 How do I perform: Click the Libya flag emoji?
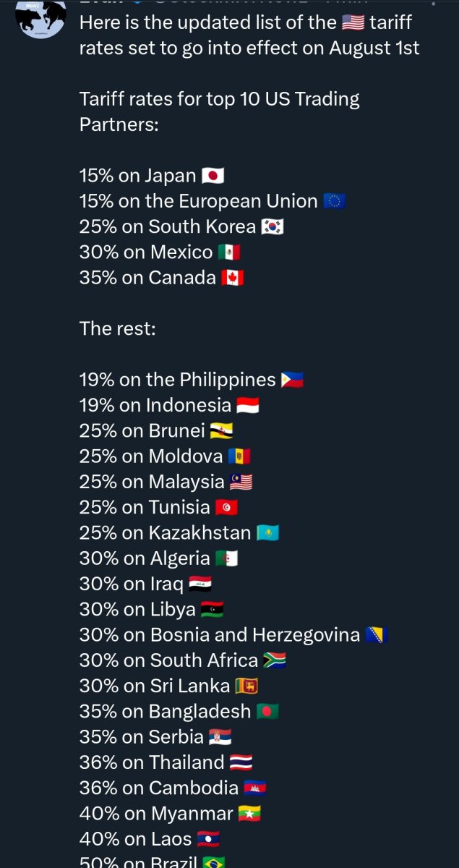click(212, 610)
